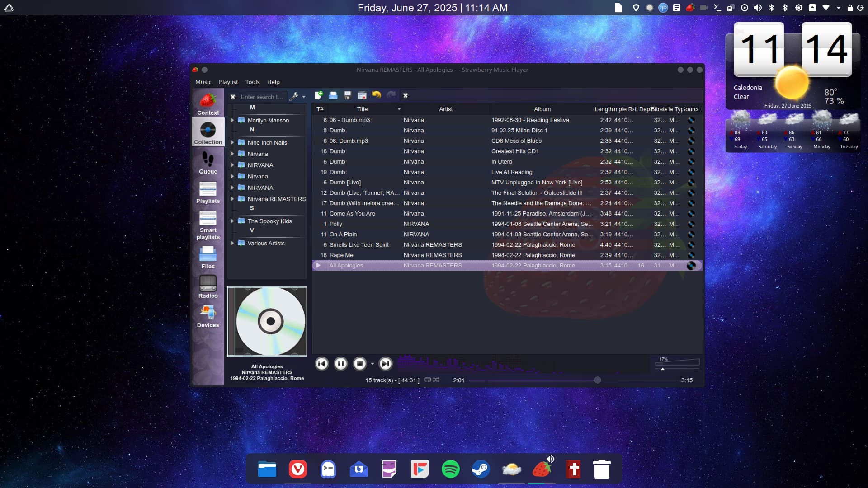Expand the Nine Inch Nails artist

[232, 142]
